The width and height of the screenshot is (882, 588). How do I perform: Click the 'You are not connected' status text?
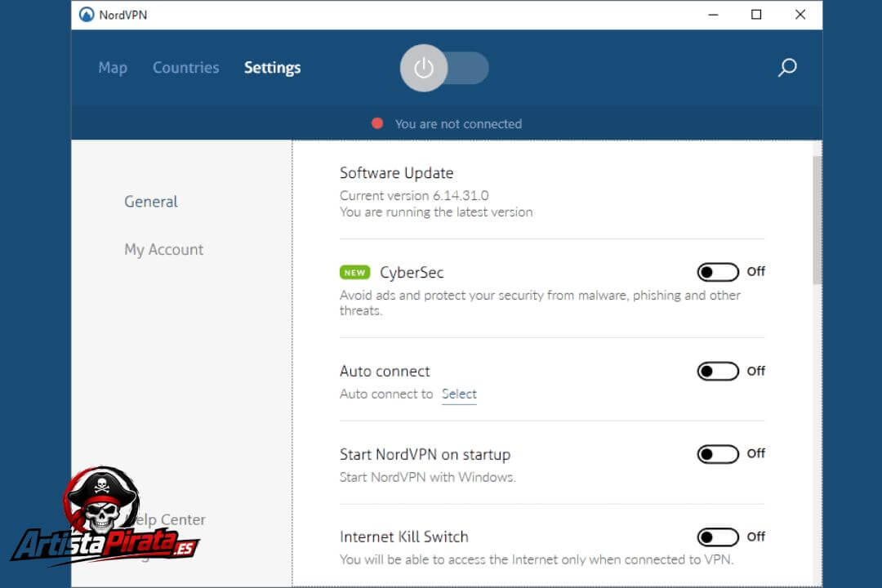(458, 124)
